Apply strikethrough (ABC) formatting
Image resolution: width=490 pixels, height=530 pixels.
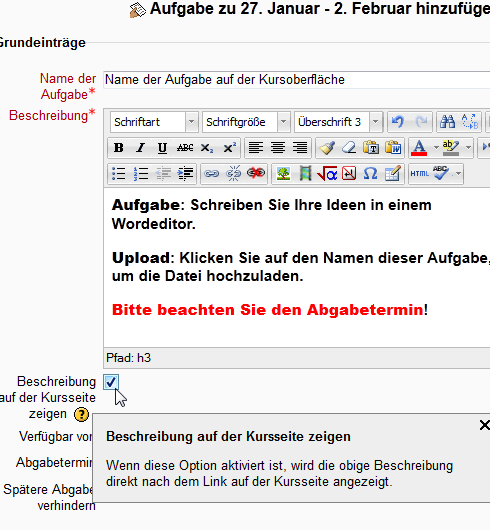coord(185,148)
